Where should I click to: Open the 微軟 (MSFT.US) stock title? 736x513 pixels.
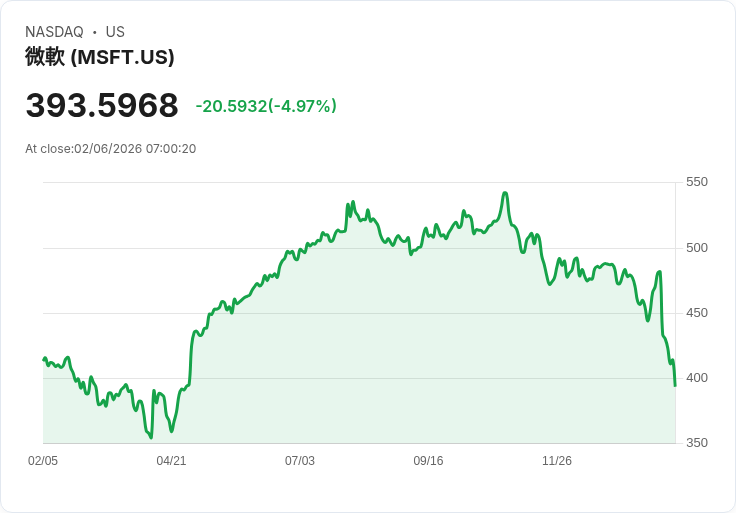(x=100, y=57)
